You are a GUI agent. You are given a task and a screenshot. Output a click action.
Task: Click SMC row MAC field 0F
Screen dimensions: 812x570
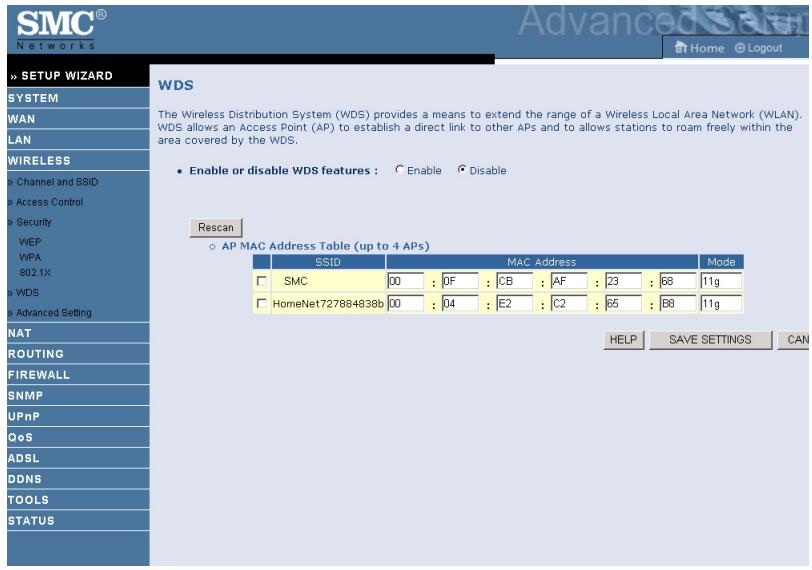pyautogui.click(x=460, y=281)
